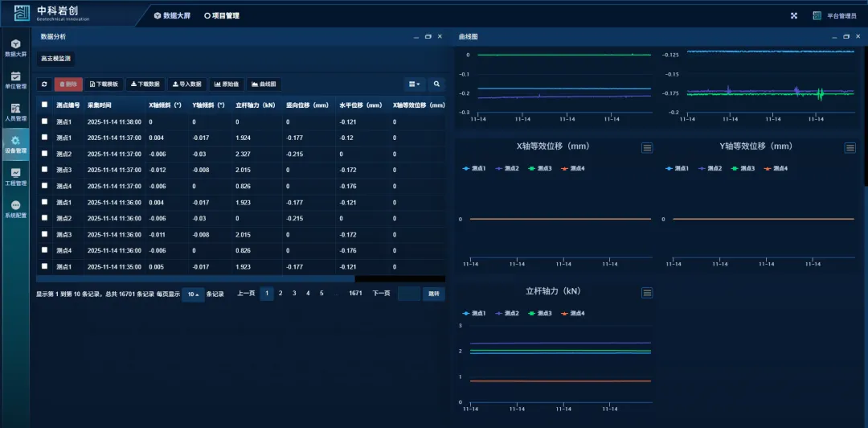Select the 高支模监测 tab
Image resolution: width=868 pixels, height=428 pixels.
56,59
